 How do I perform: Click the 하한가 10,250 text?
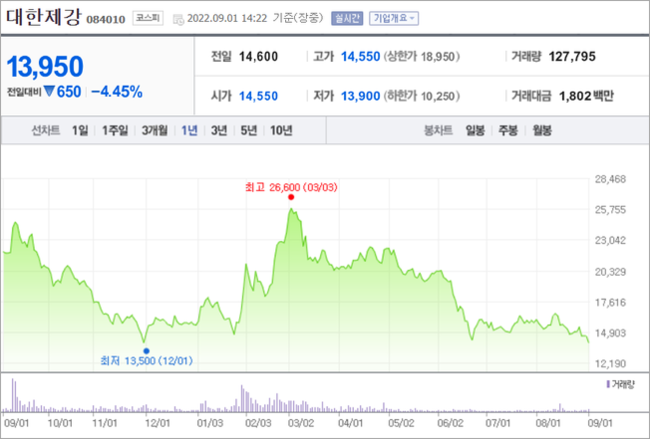(x=422, y=96)
